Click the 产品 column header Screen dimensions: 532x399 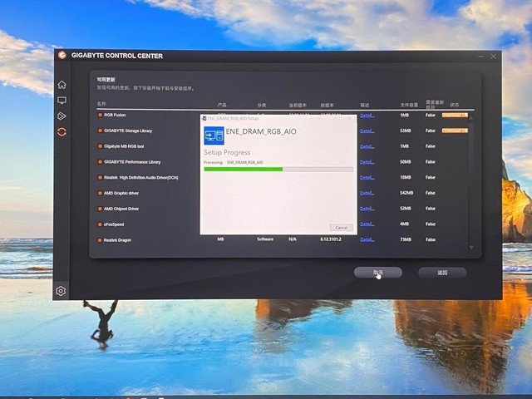222,105
